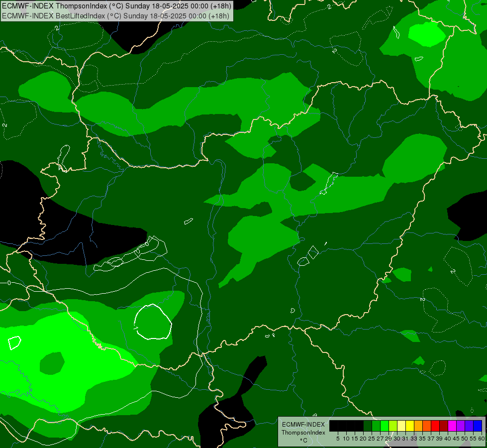The width and height of the screenshot is (487, 448).
Task: Click the legend scale value 29
Action: (389, 439)
